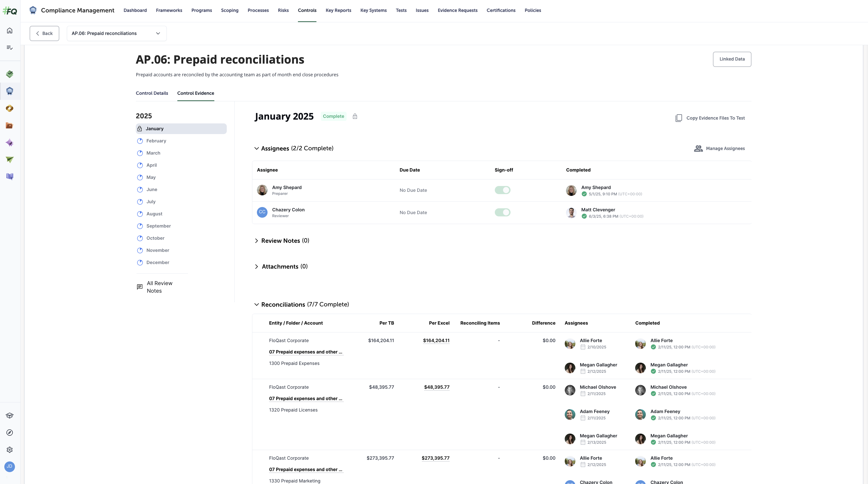The height and width of the screenshot is (484, 868).
Task: Open the Evidence Requests menu item
Action: [458, 10]
